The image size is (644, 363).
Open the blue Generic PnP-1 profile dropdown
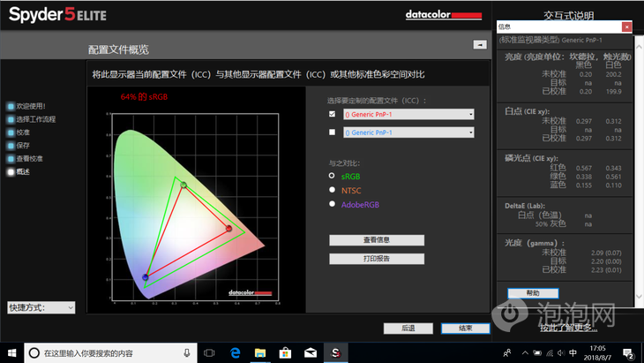408,132
